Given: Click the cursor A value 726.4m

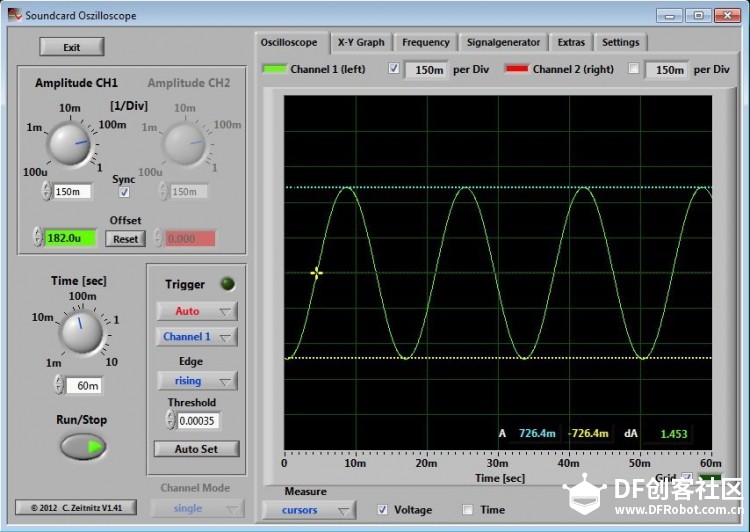Looking at the screenshot, I should tap(537, 433).
